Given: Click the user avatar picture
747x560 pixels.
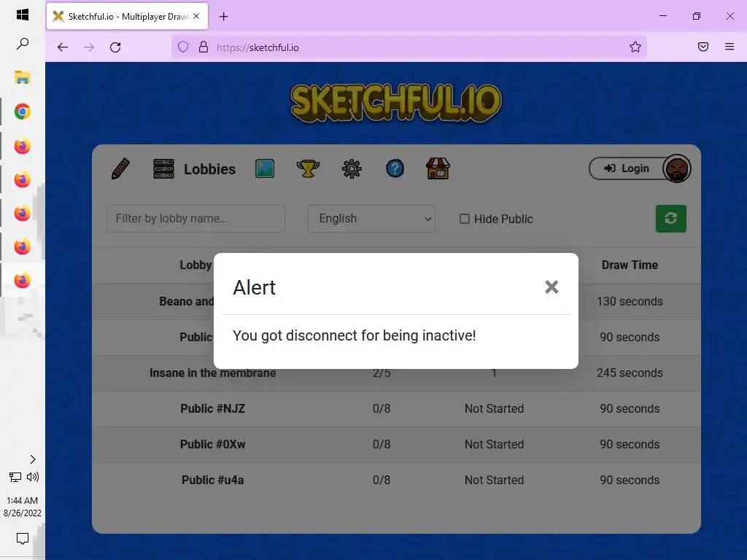Looking at the screenshot, I should 676,168.
